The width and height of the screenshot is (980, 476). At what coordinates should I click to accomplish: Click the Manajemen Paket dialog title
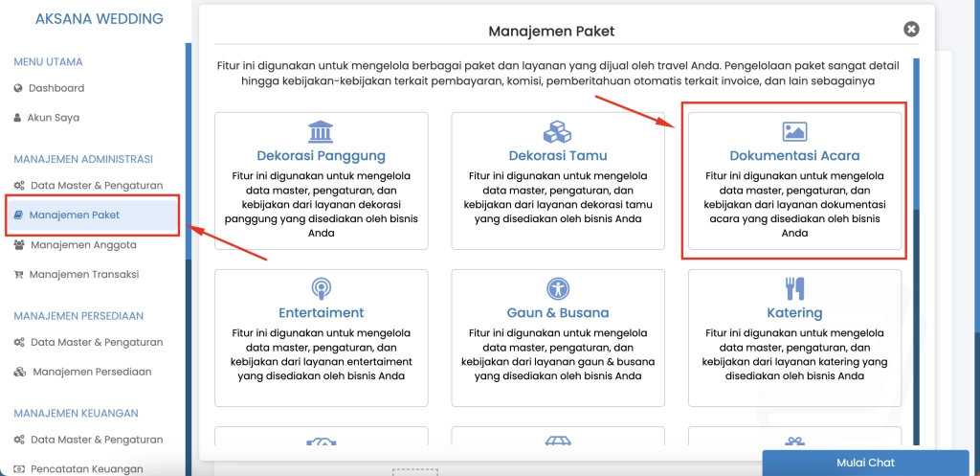(x=551, y=31)
